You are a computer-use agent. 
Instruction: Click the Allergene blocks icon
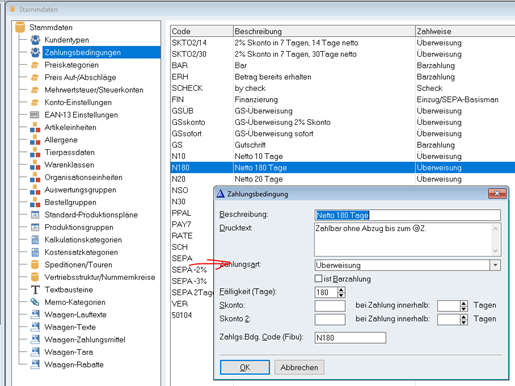pyautogui.click(x=35, y=140)
